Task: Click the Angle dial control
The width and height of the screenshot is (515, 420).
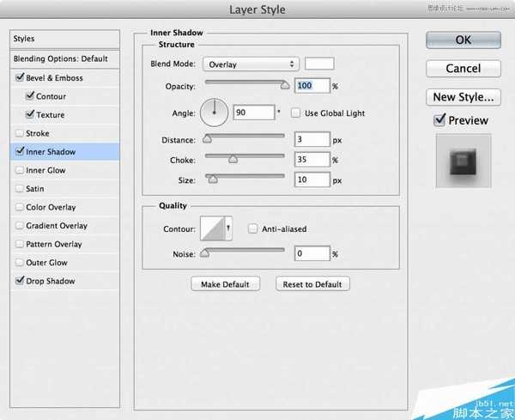Action: click(215, 112)
